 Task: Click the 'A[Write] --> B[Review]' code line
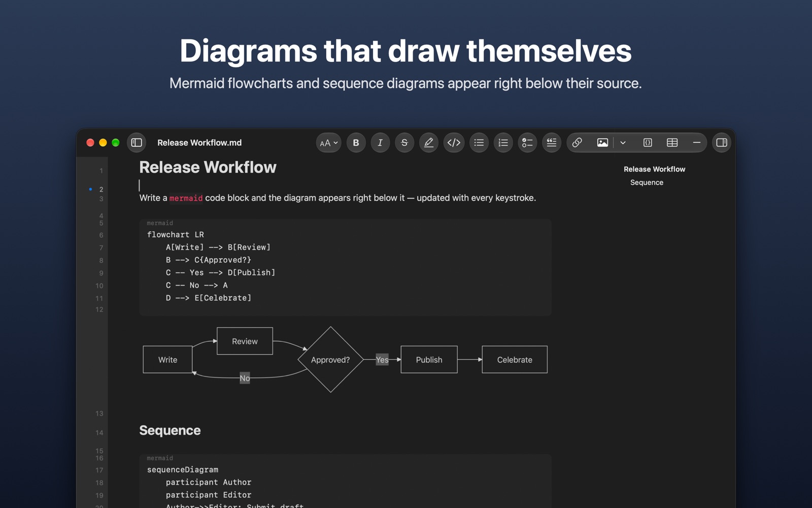coord(218,247)
